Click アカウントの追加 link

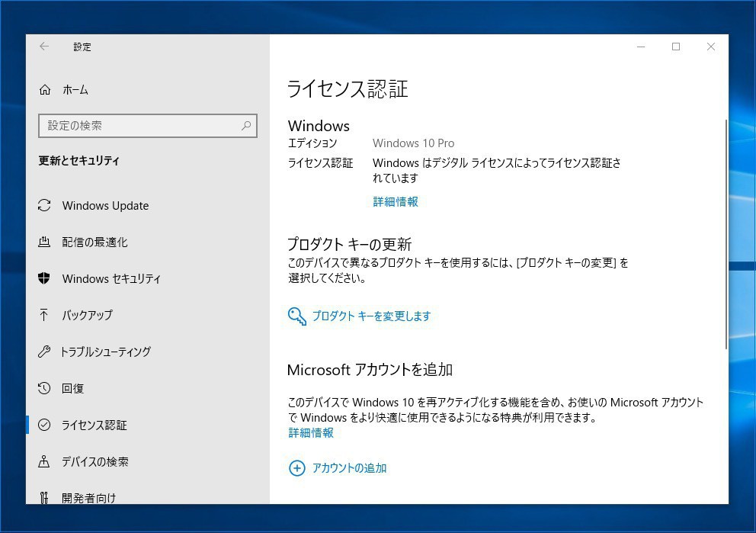tap(349, 468)
